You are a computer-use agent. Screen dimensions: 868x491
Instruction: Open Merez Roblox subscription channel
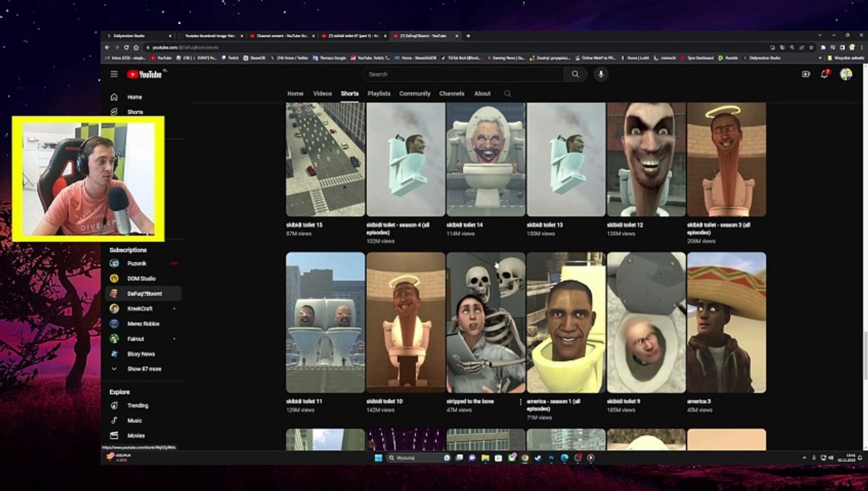pyautogui.click(x=143, y=323)
